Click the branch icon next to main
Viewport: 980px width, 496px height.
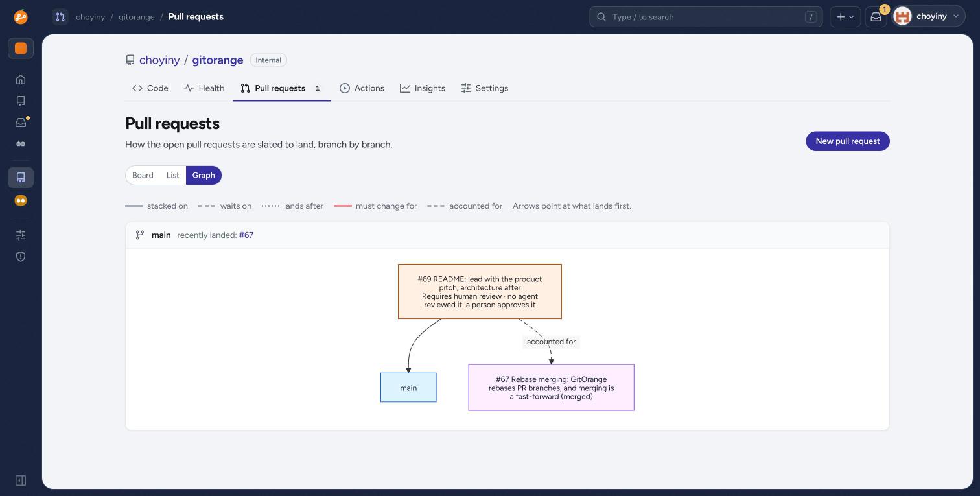pyautogui.click(x=140, y=235)
